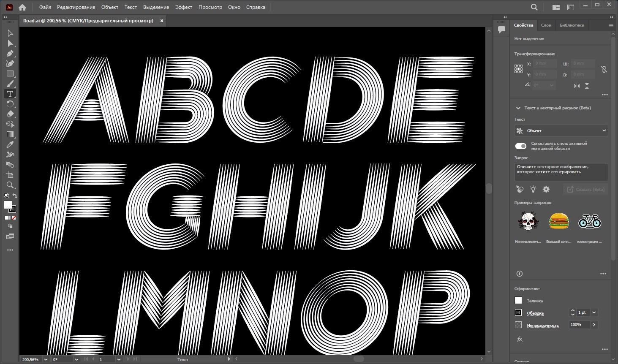Activate the Zoom magnifier tool
Image resolution: width=618 pixels, height=364 pixels.
[10, 185]
